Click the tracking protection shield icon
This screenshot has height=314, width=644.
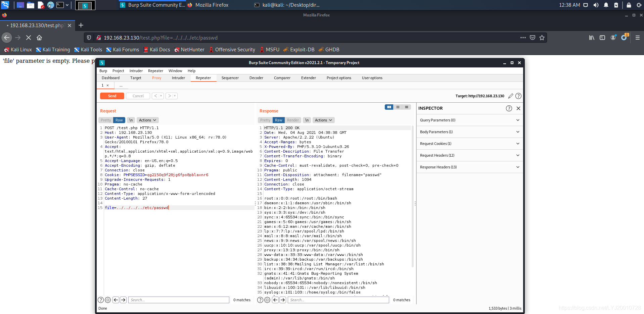89,38
